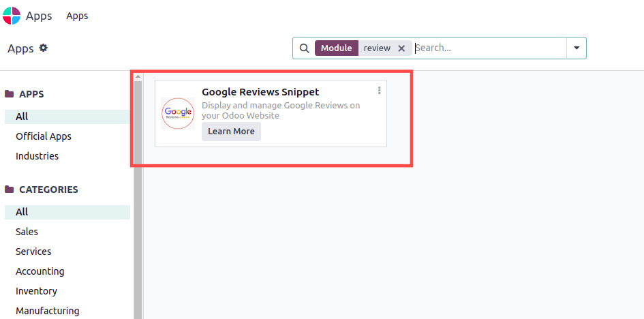The width and height of the screenshot is (644, 319).
Task: Select the Services category
Action: 33,252
